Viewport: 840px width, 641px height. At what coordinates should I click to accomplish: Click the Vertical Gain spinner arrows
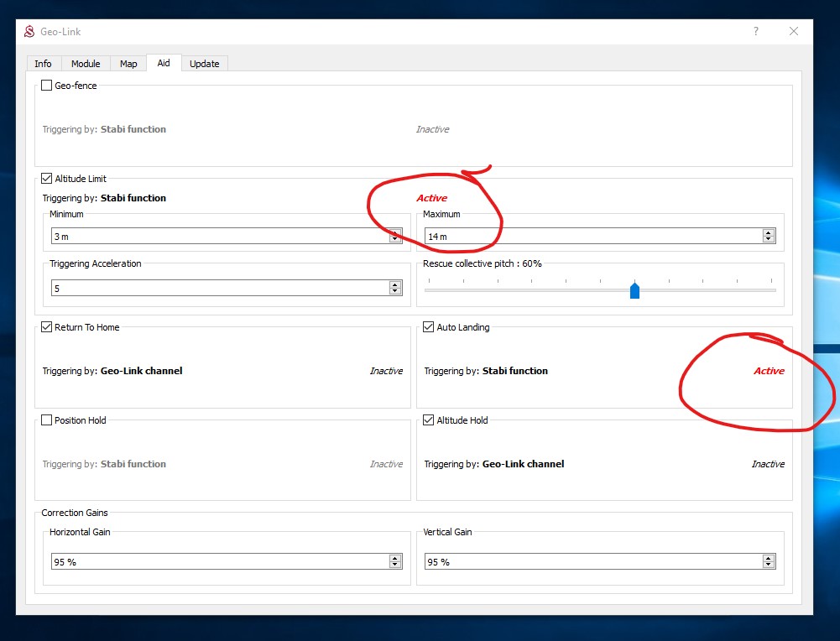click(x=769, y=561)
